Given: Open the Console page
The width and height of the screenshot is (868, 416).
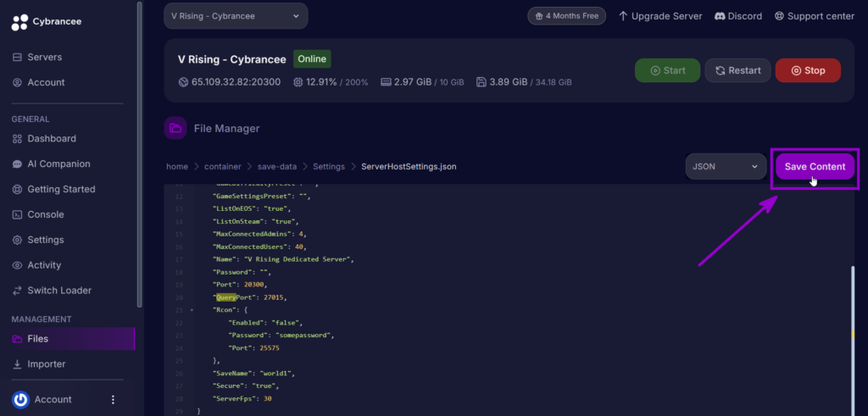Looking at the screenshot, I should pyautogui.click(x=38, y=214).
